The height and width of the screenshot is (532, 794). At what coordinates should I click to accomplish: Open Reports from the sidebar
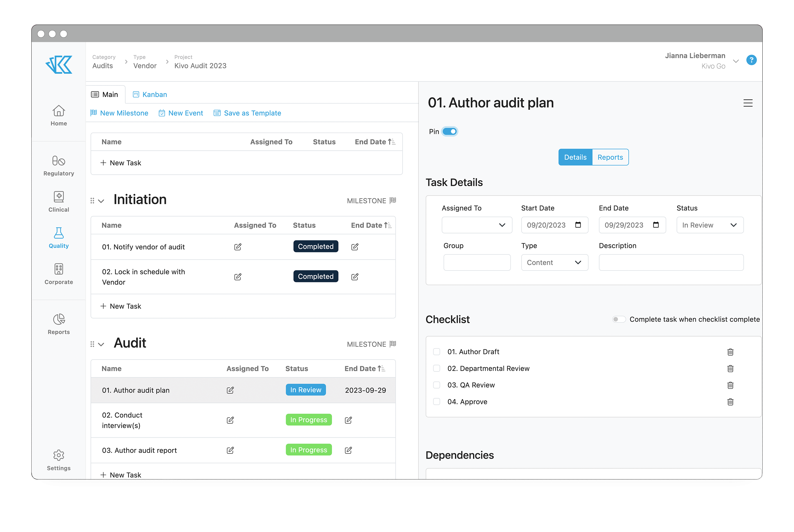(58, 323)
